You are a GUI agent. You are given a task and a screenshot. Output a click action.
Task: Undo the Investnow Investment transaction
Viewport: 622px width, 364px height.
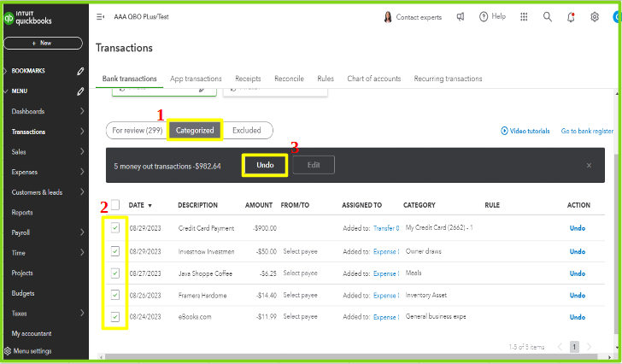click(x=578, y=251)
